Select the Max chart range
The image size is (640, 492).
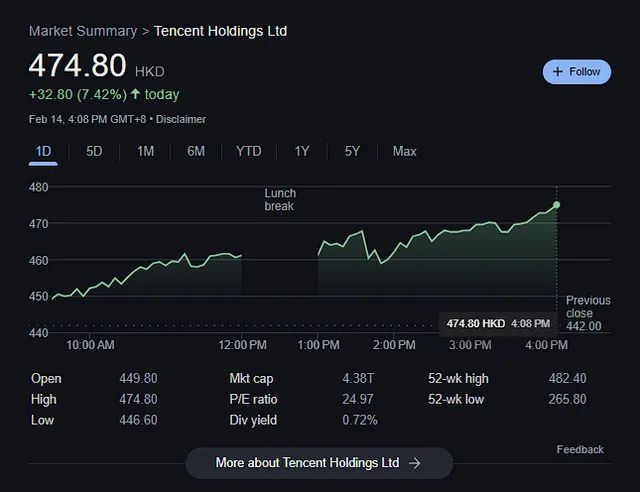click(x=404, y=151)
